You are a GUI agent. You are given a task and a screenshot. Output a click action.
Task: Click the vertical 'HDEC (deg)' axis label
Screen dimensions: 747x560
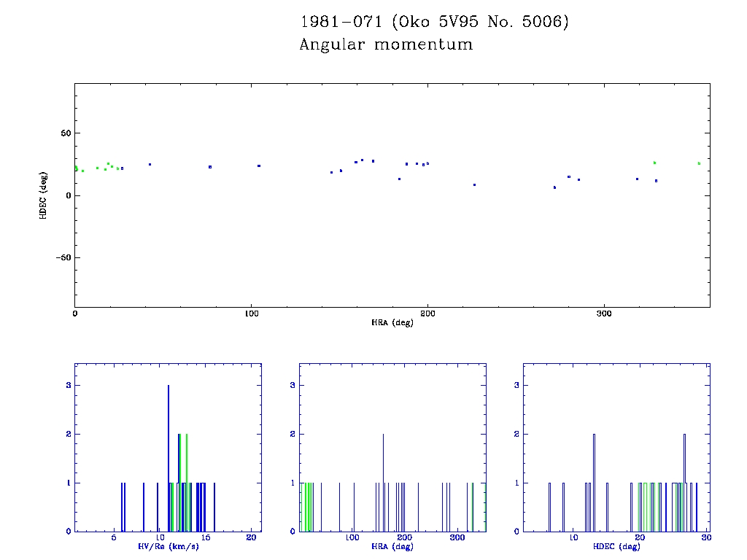[x=43, y=195]
